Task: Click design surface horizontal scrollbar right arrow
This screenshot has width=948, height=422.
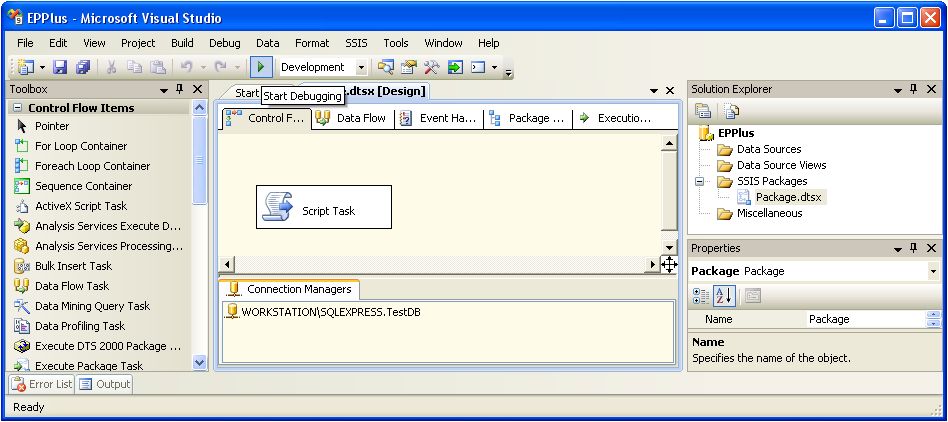Action: (x=652, y=264)
